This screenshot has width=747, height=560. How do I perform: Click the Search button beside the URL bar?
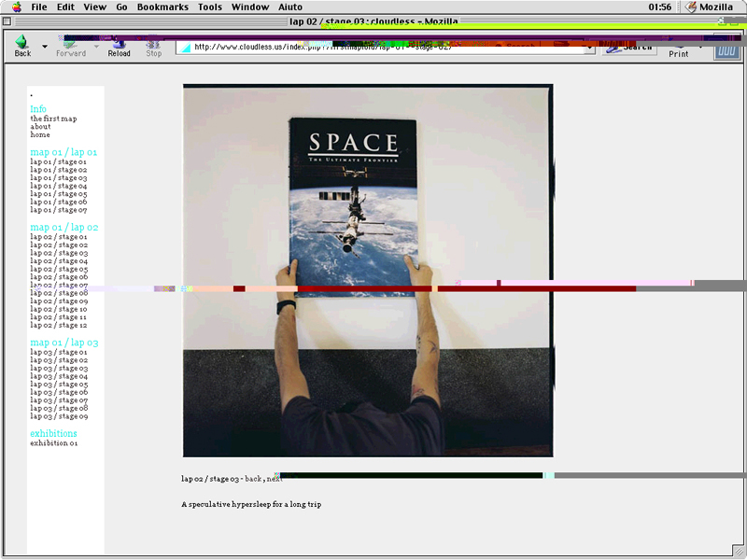629,48
